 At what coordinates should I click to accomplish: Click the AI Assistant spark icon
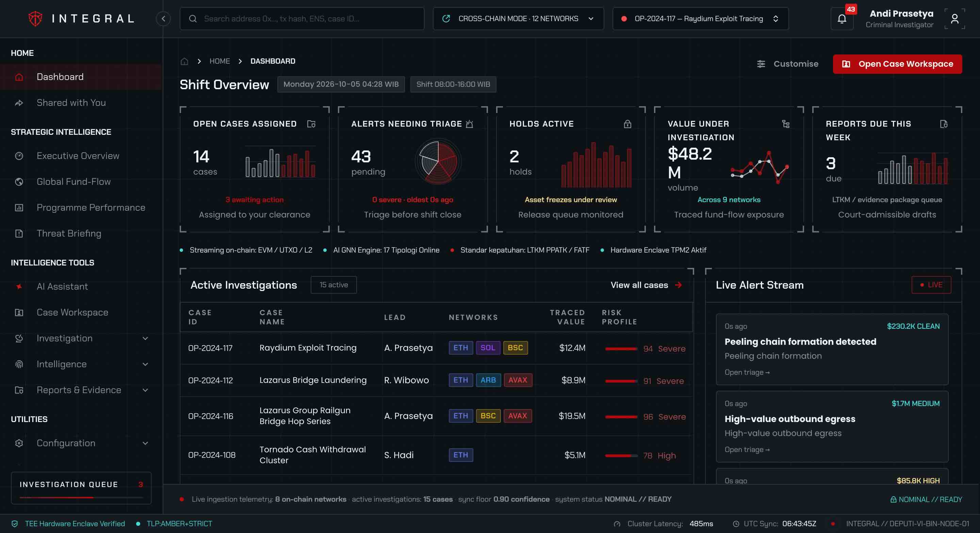click(19, 287)
